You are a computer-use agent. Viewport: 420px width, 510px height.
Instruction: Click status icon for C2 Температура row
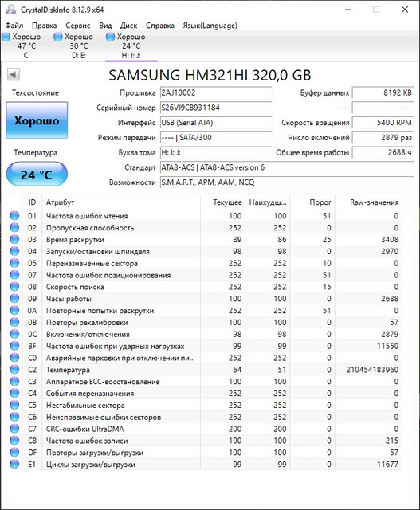pos(14,370)
